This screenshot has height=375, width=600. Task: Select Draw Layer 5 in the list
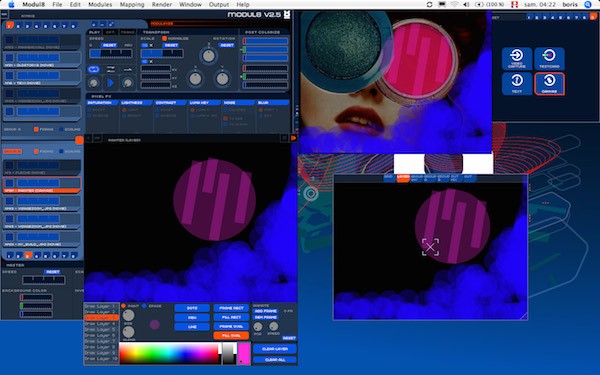click(100, 329)
